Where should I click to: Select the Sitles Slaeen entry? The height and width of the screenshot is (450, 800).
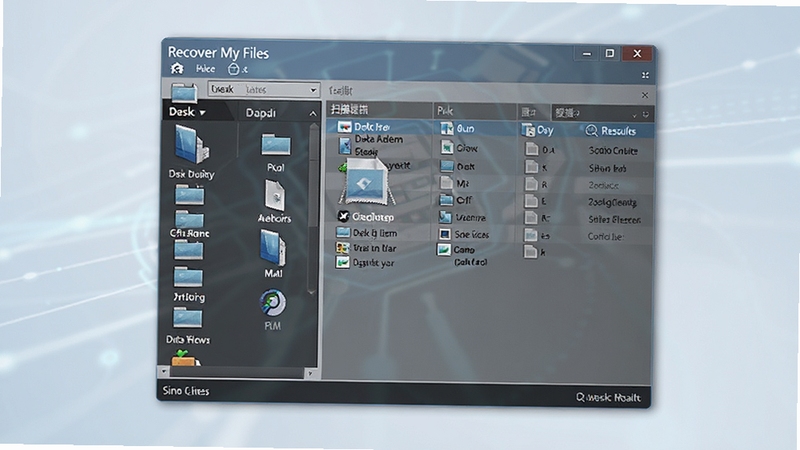pos(614,219)
